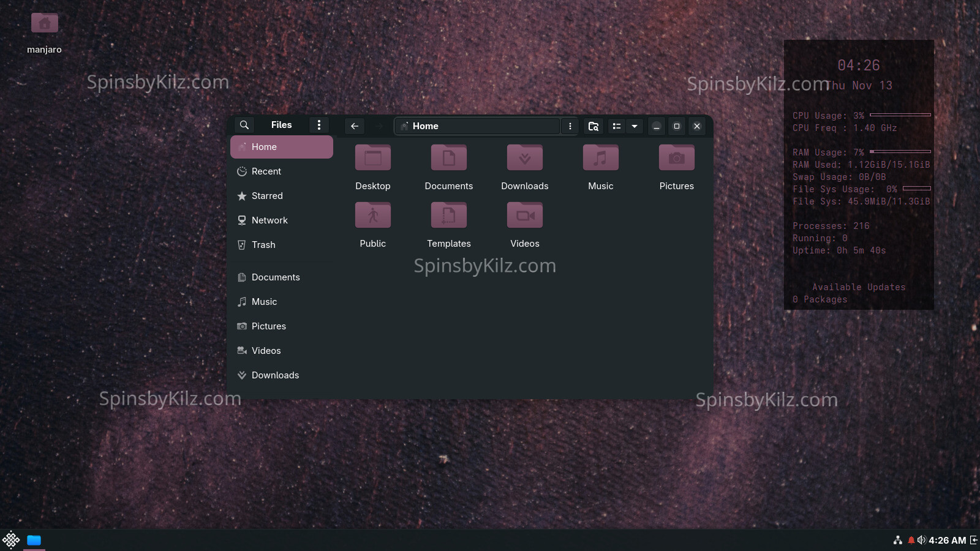Open Starred in the sidebar
The width and height of the screenshot is (980, 551).
(267, 196)
